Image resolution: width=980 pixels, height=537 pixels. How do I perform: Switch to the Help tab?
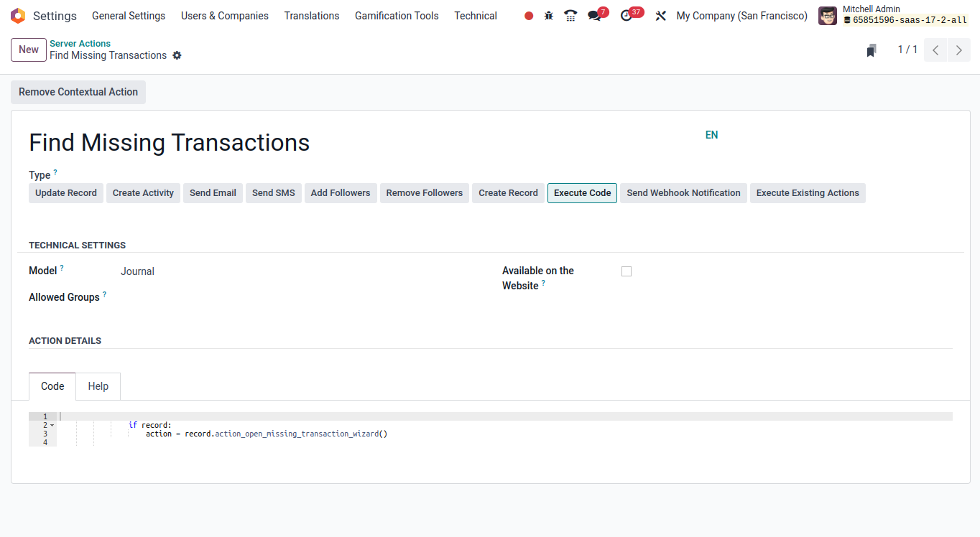pos(98,386)
